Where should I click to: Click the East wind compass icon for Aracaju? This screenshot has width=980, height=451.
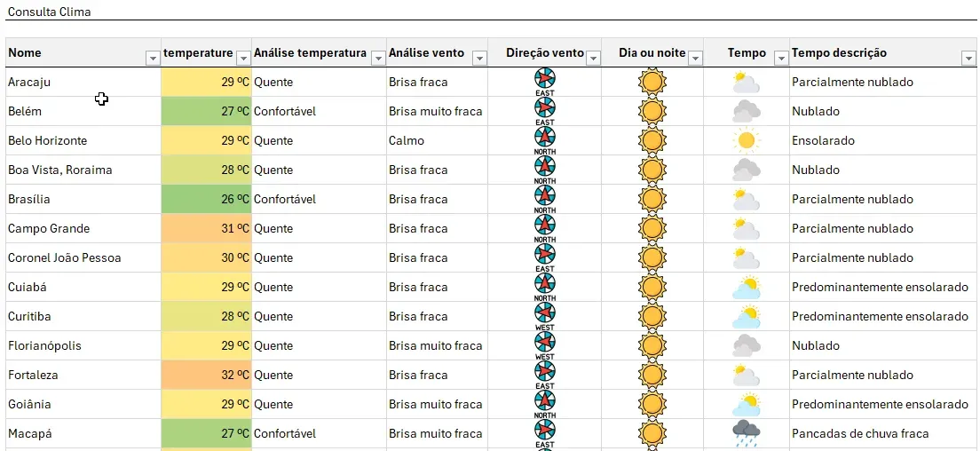point(544,83)
